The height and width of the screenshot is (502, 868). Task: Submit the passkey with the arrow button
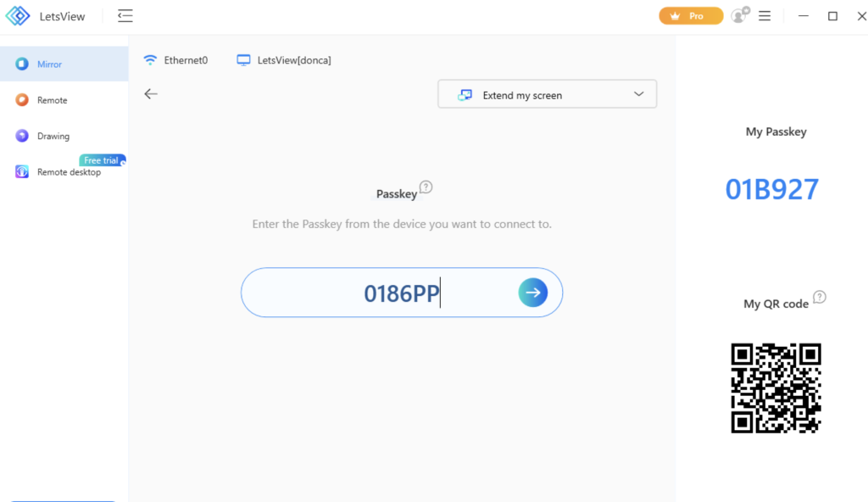pyautogui.click(x=532, y=293)
